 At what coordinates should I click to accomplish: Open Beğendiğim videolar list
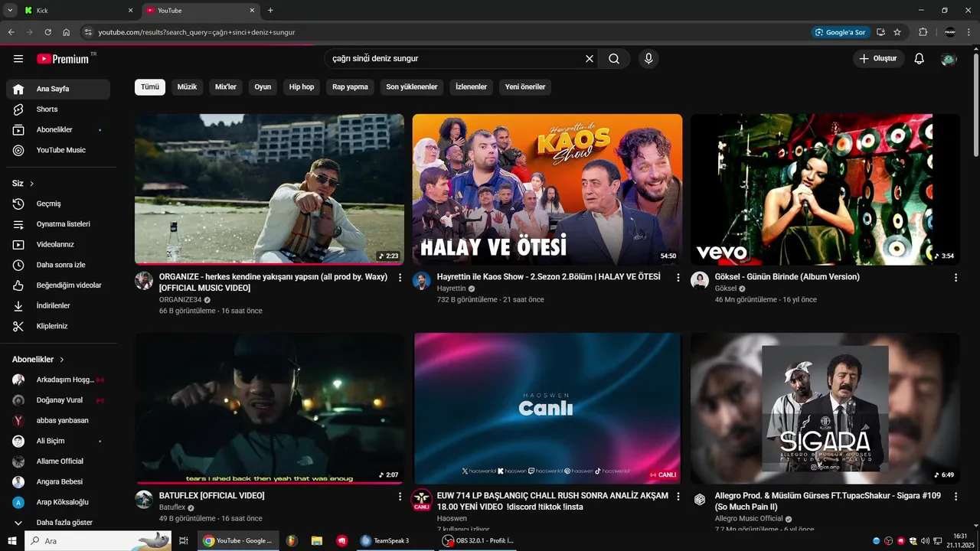pos(58,285)
